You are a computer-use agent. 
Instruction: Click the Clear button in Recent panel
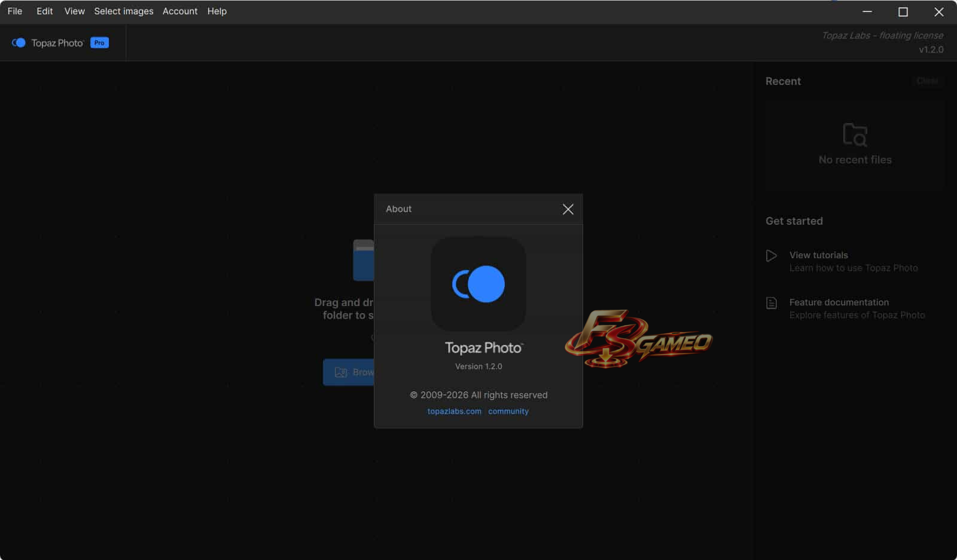click(x=928, y=81)
